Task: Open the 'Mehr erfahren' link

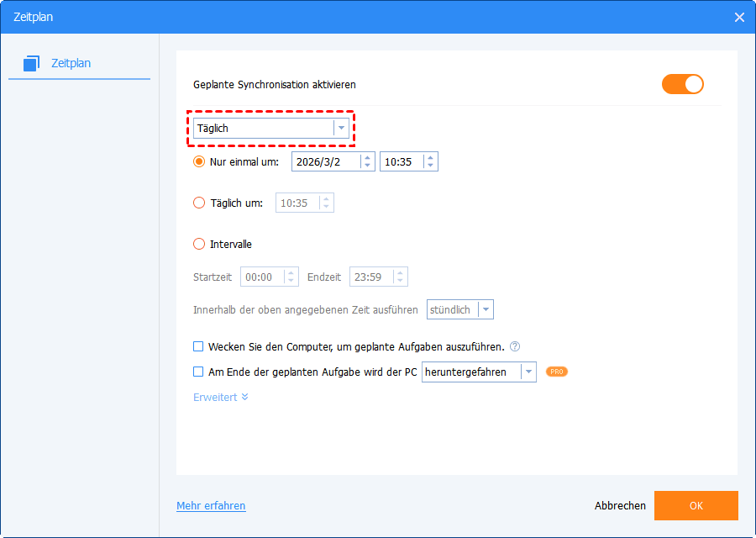Action: (x=211, y=505)
